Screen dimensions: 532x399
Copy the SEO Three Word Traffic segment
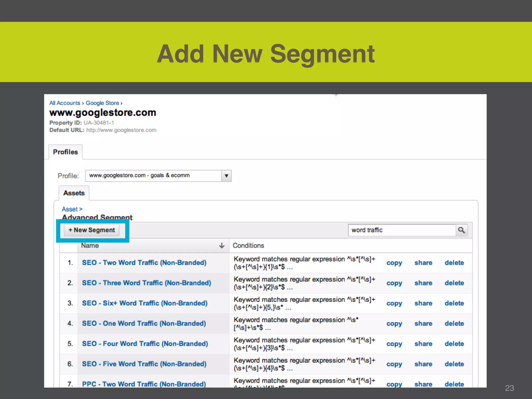(394, 283)
